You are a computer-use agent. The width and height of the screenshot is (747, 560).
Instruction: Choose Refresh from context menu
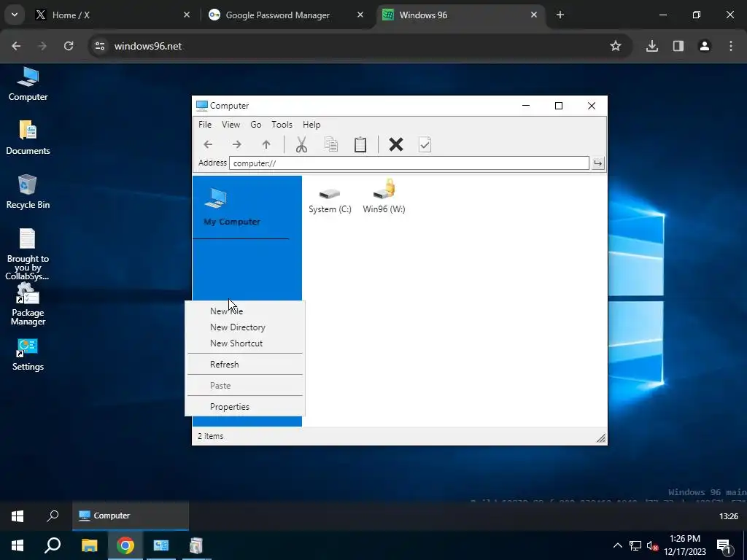(245, 365)
